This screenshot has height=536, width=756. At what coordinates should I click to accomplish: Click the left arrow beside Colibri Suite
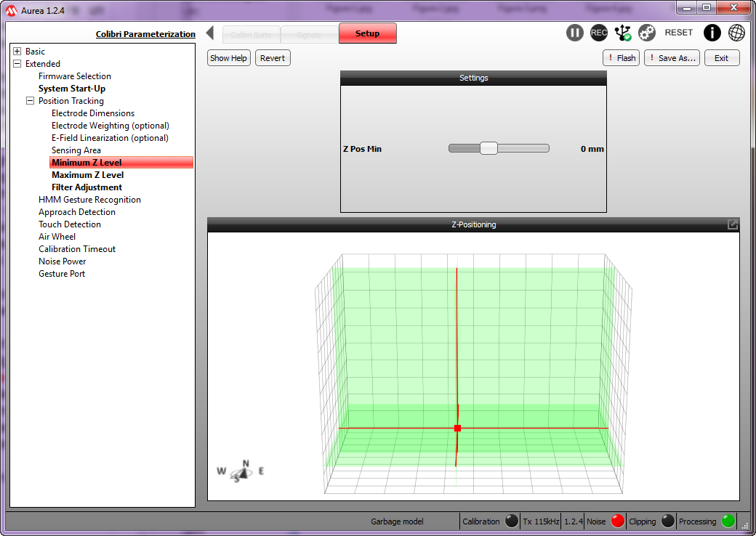click(x=210, y=33)
